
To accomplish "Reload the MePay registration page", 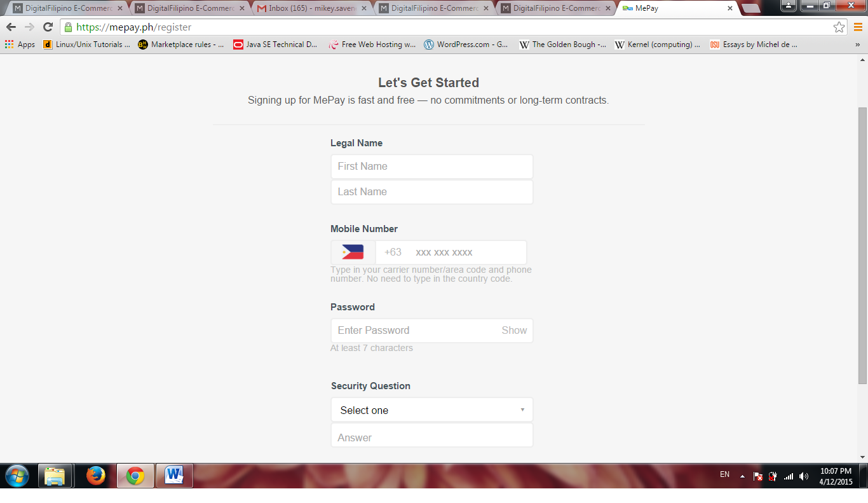I will [48, 27].
